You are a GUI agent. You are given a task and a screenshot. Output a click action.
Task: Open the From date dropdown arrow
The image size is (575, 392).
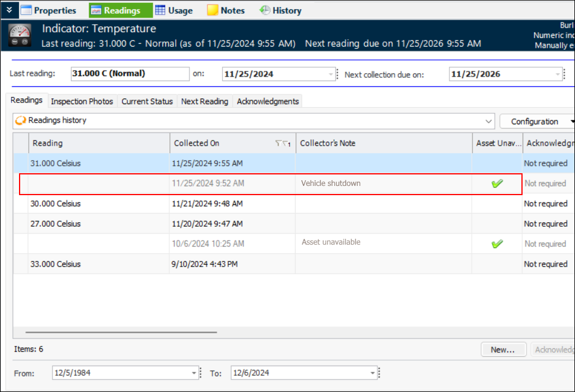(194, 373)
